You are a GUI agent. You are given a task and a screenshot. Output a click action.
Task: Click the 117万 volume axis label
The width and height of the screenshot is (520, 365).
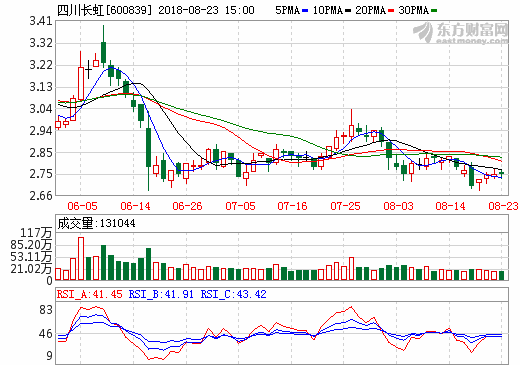coord(36,232)
